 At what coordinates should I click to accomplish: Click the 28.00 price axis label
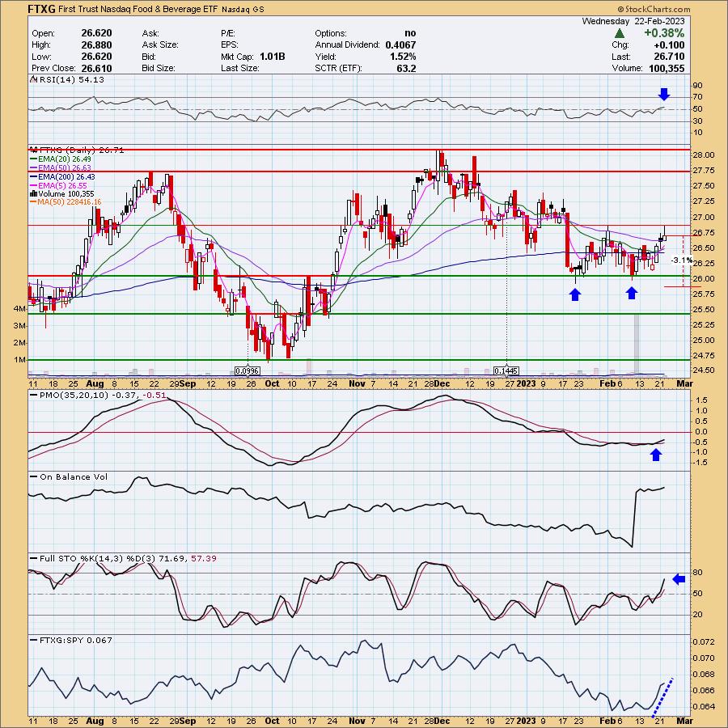[704, 155]
